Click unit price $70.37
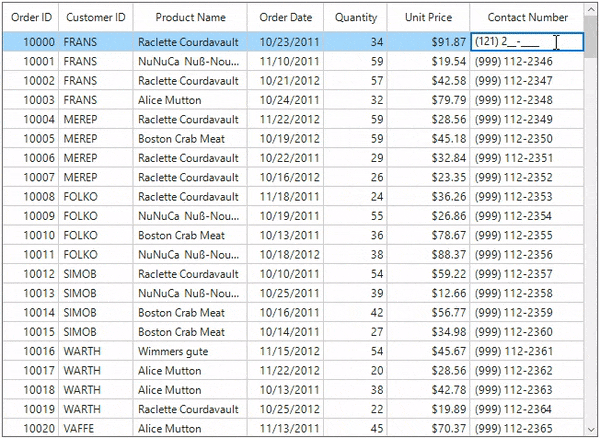 point(428,428)
